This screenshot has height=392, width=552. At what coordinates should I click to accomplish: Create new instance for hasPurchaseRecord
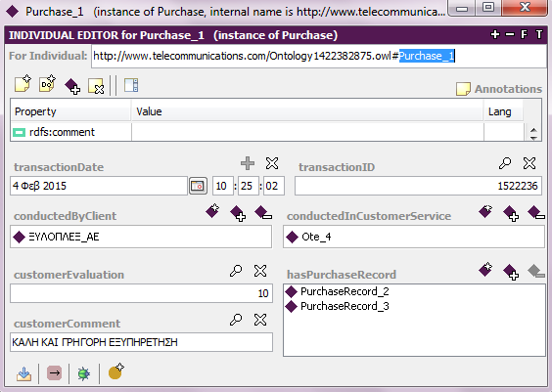485,269
